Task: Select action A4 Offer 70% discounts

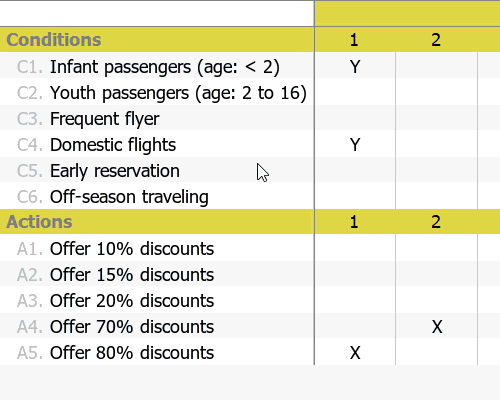Action: 157,327
